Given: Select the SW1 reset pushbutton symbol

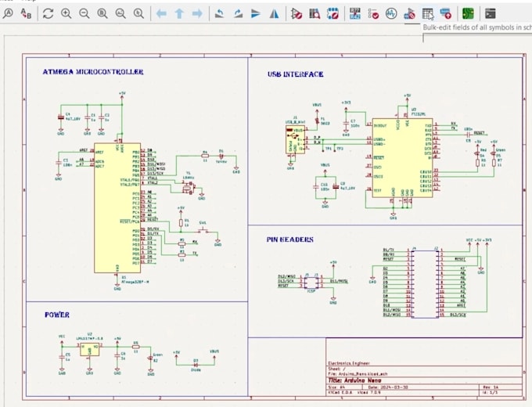Looking at the screenshot, I should 203,230.
